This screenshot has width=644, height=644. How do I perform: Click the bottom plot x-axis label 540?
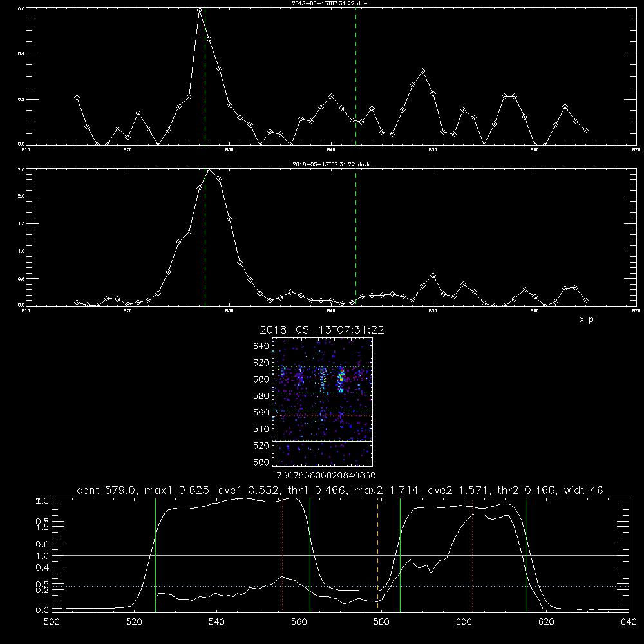(x=216, y=622)
